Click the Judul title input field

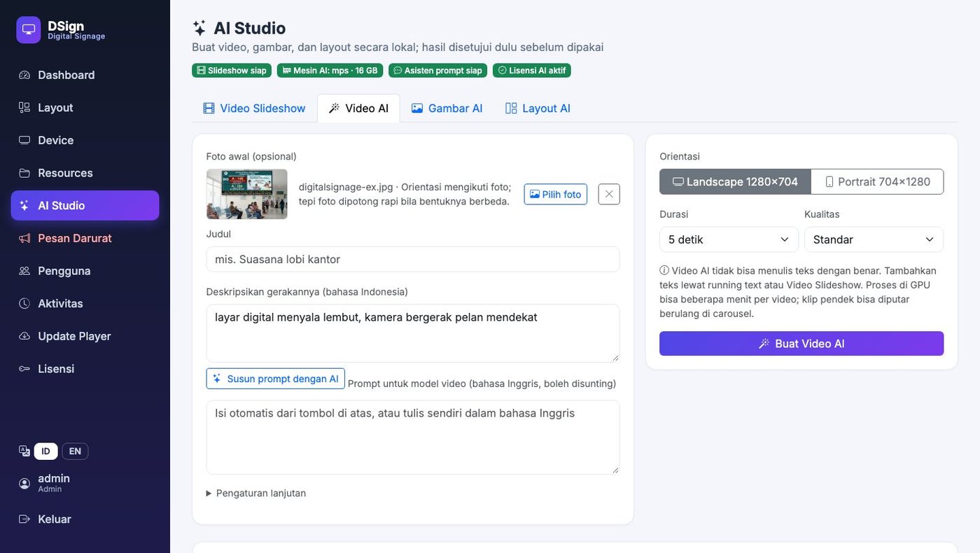click(x=413, y=259)
